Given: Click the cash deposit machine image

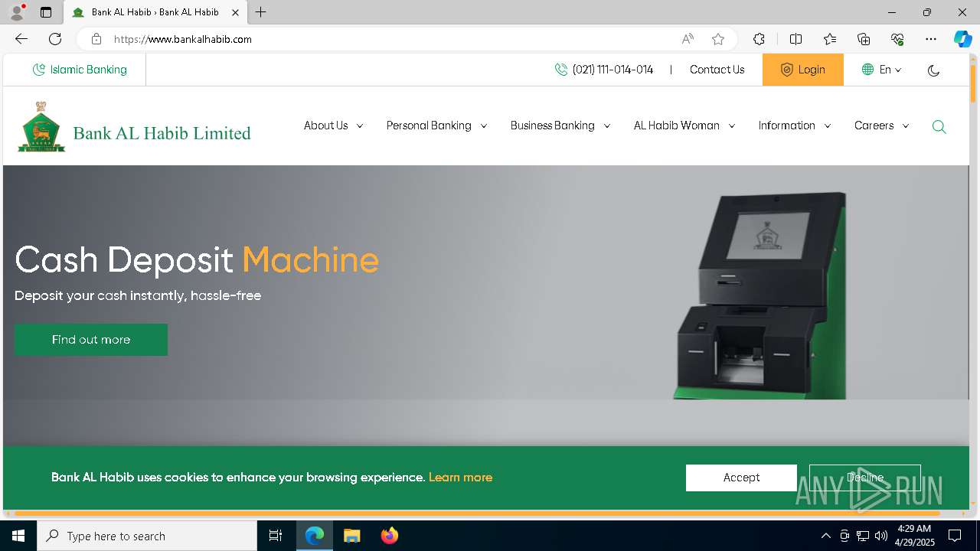Looking at the screenshot, I should (x=760, y=295).
